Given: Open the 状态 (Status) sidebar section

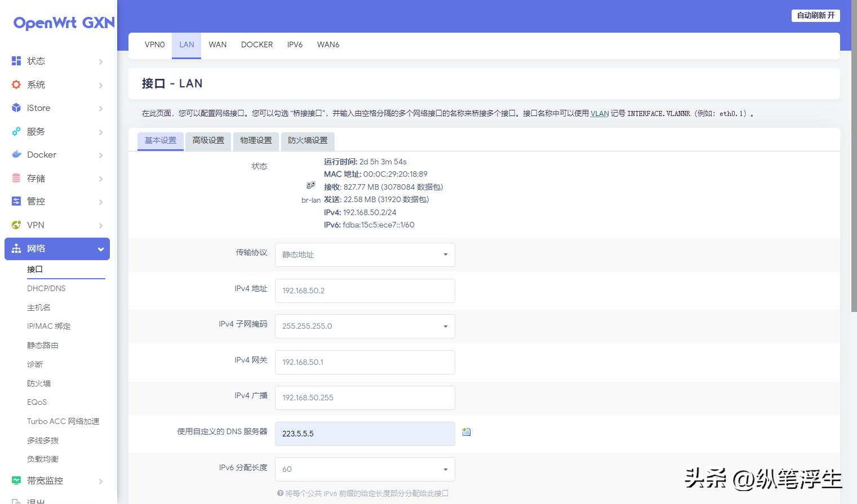Looking at the screenshot, I should pyautogui.click(x=15, y=61).
